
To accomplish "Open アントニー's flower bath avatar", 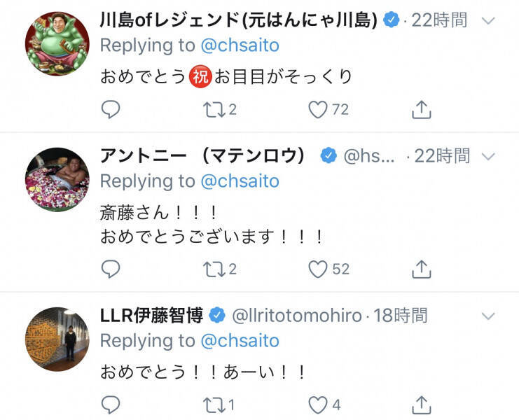I will [x=57, y=180].
